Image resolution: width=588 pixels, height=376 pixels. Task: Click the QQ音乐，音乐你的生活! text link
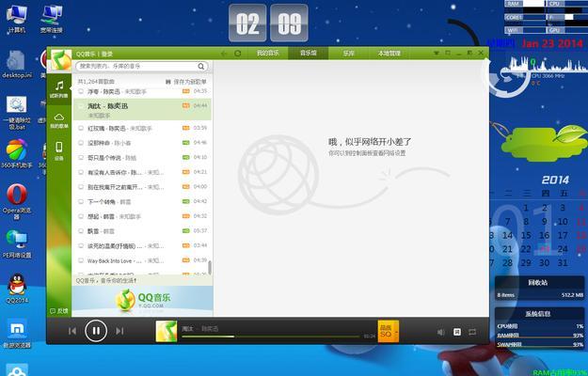tap(106, 280)
